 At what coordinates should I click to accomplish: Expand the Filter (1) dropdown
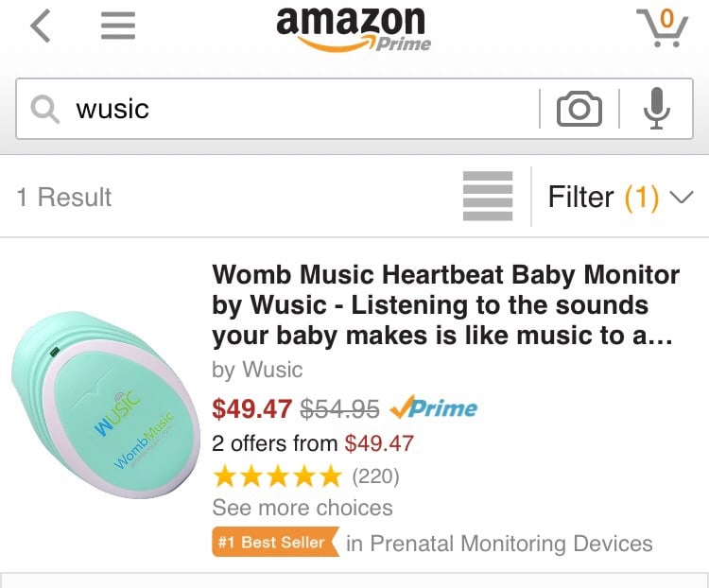pyautogui.click(x=620, y=197)
